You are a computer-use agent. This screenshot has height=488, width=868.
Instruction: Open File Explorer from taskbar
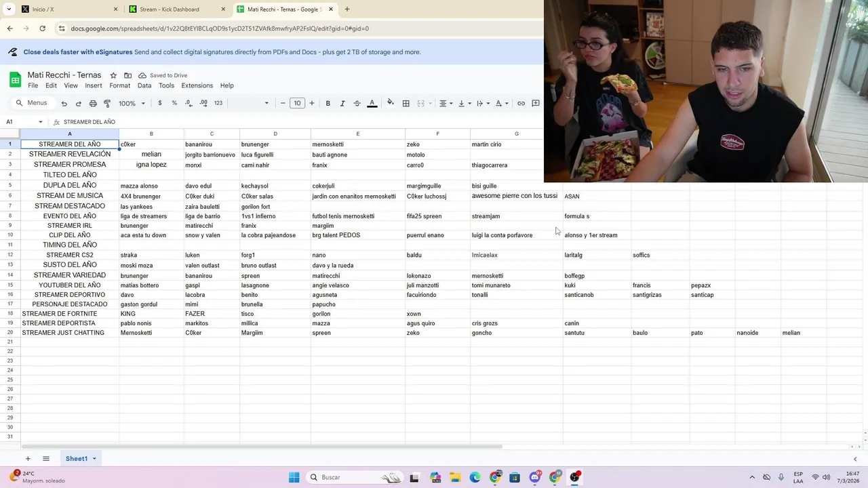tap(454, 477)
